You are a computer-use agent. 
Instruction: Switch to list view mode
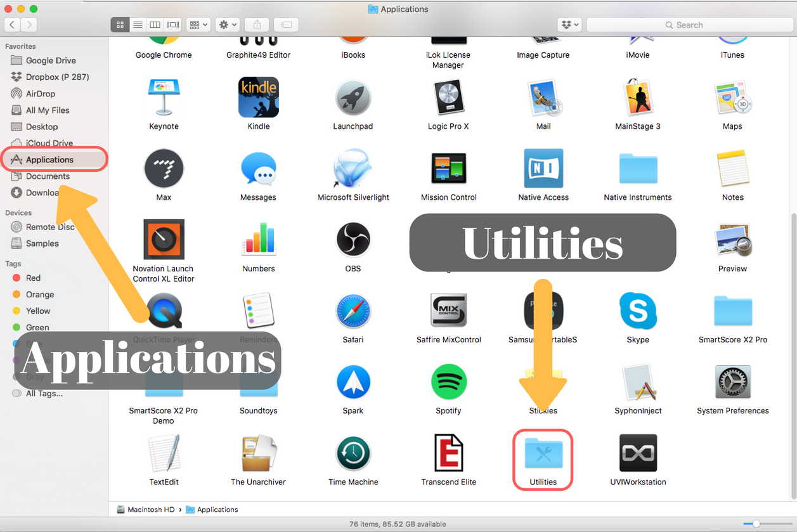point(138,25)
